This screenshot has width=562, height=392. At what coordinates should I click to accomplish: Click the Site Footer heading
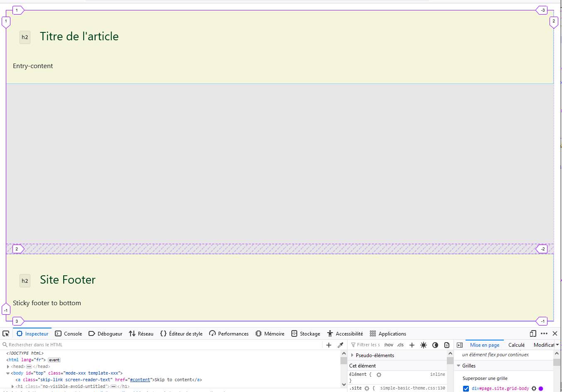68,280
